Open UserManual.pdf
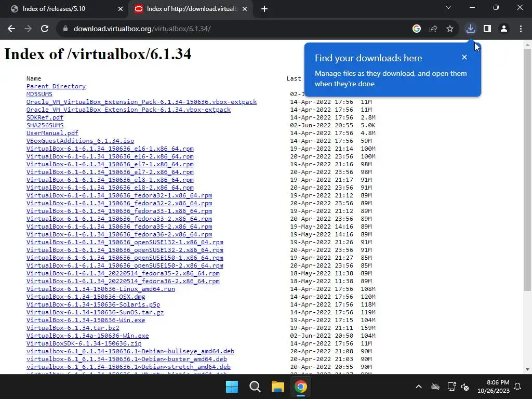Screen dimensions: 532x399 click(52, 133)
